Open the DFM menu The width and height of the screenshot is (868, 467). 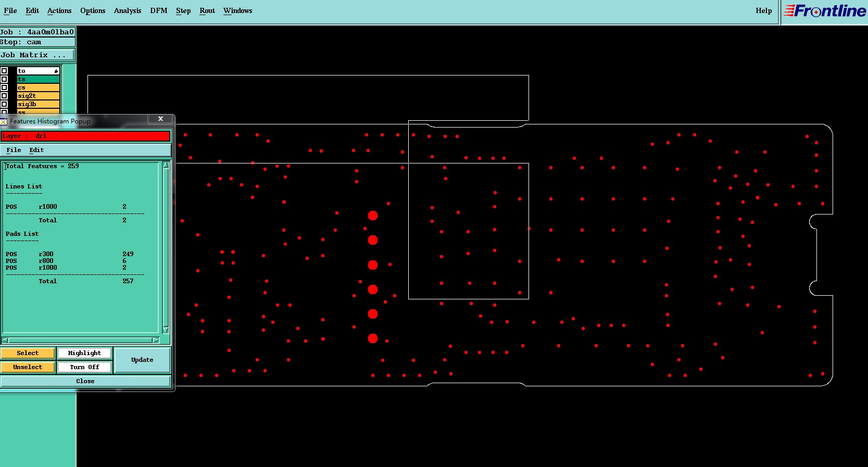(159, 10)
